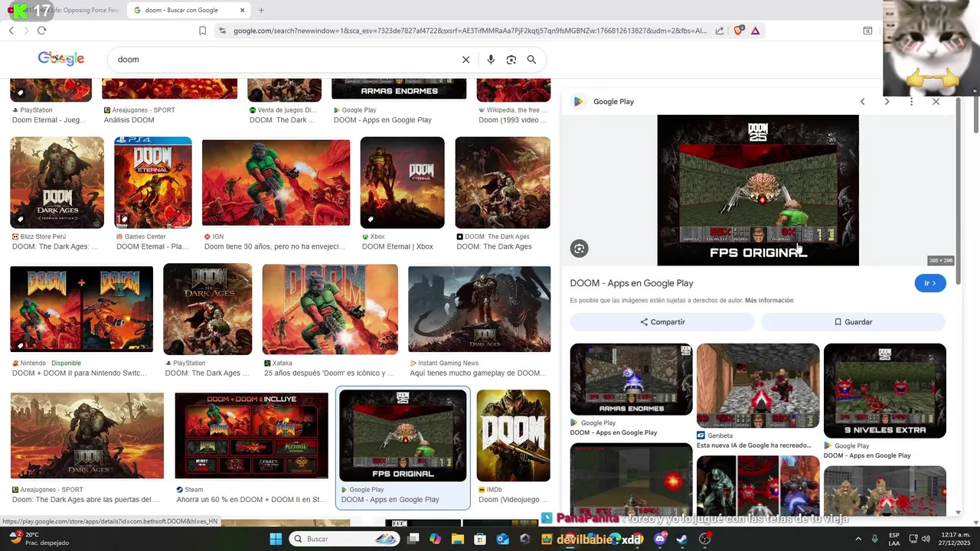Viewport: 980px width, 551px height.
Task: Click the browser address bar URL
Action: click(x=469, y=31)
